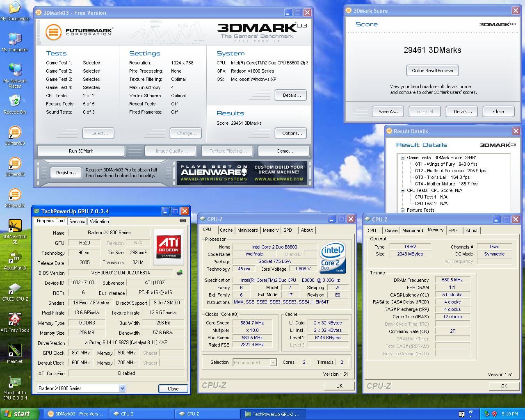Open My Computer desktop icon

[15, 42]
